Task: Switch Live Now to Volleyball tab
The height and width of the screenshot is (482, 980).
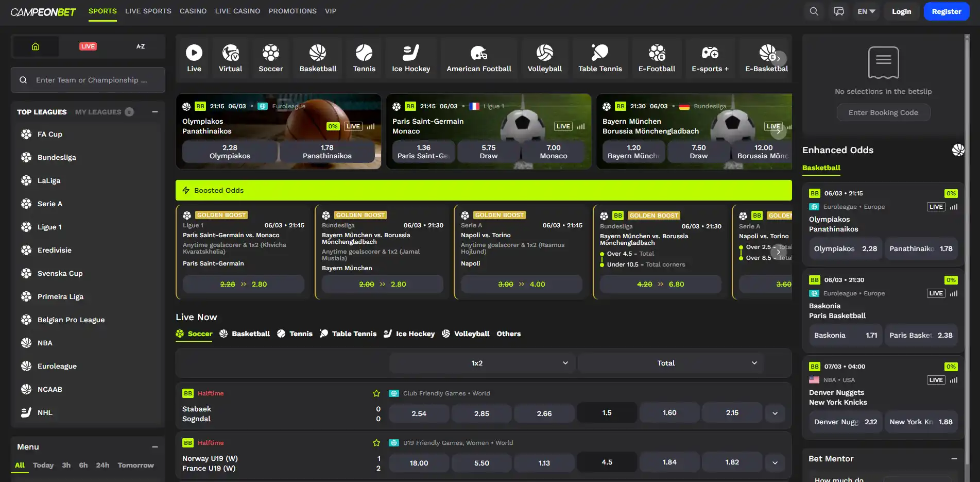Action: (x=466, y=334)
